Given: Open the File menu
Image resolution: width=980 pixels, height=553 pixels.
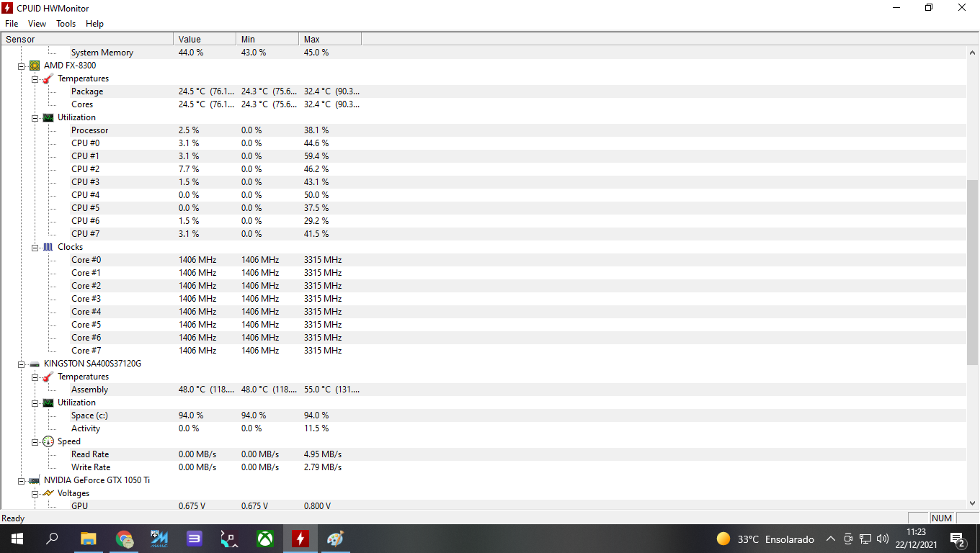Looking at the screenshot, I should 12,24.
